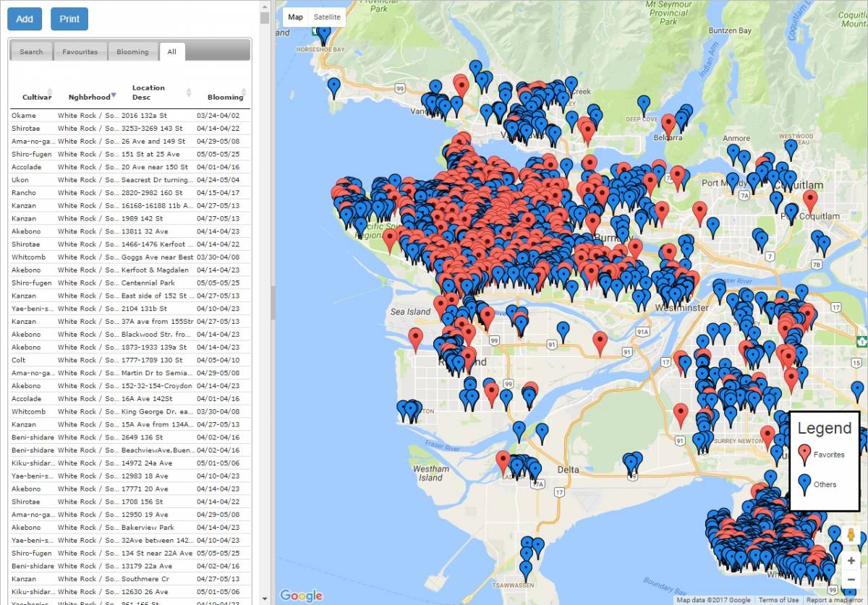
Task: Click the blue marker at Westwood Plateau
Action: coord(791,150)
